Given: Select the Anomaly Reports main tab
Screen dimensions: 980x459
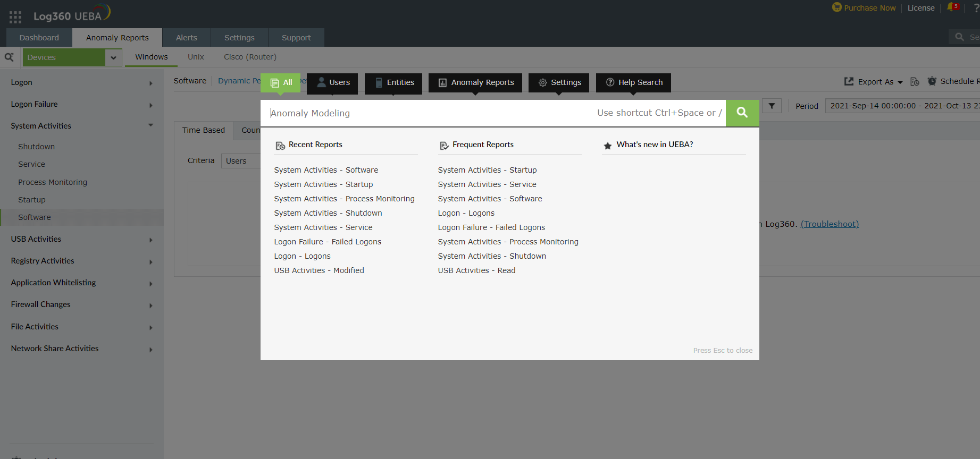Looking at the screenshot, I should coord(118,38).
